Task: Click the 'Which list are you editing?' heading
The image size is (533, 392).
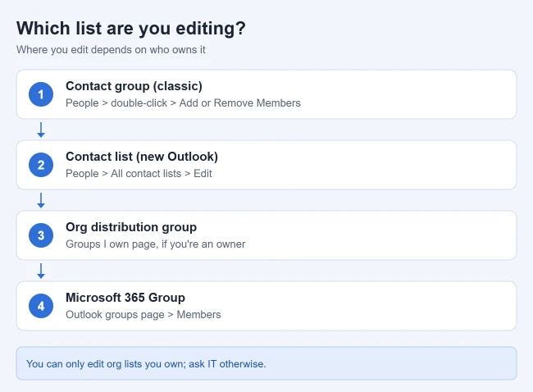Action: click(131, 28)
